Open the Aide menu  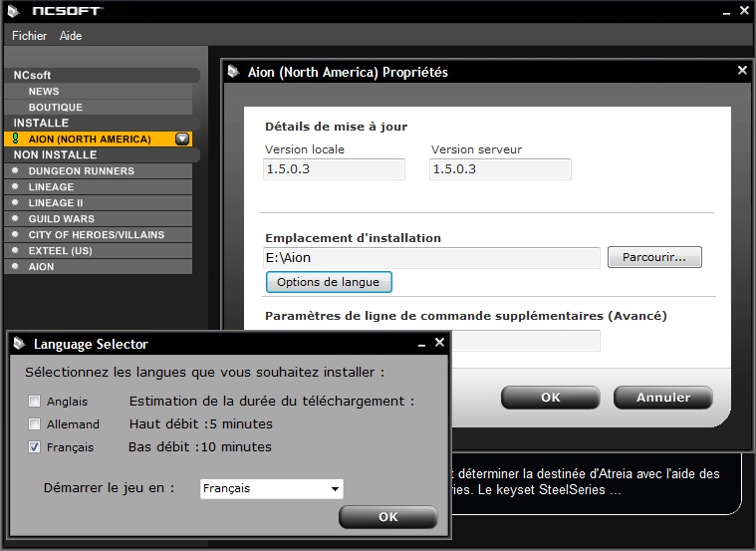point(71,36)
